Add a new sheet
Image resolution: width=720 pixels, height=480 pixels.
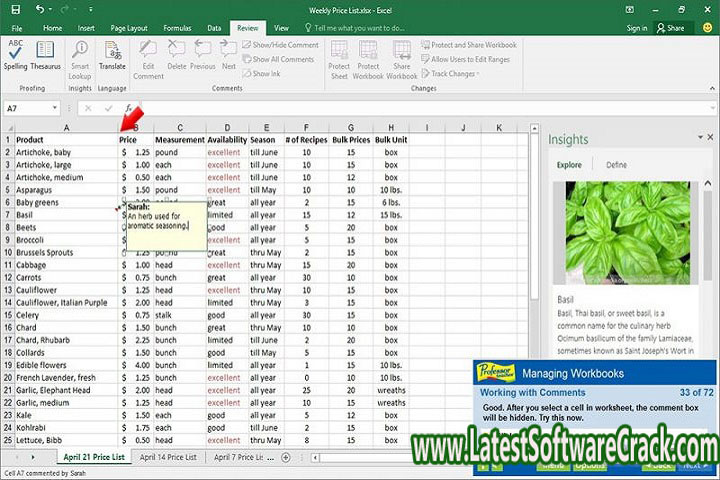pyautogui.click(x=286, y=457)
